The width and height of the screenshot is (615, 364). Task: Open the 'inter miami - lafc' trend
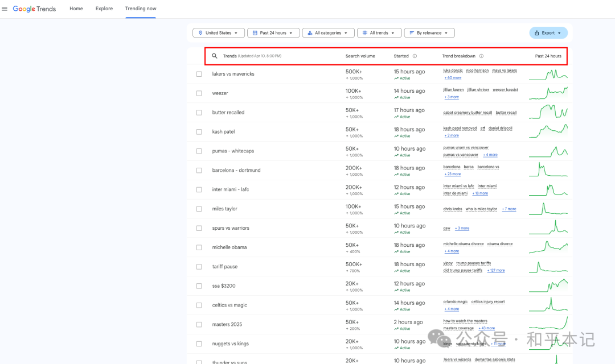(231, 189)
